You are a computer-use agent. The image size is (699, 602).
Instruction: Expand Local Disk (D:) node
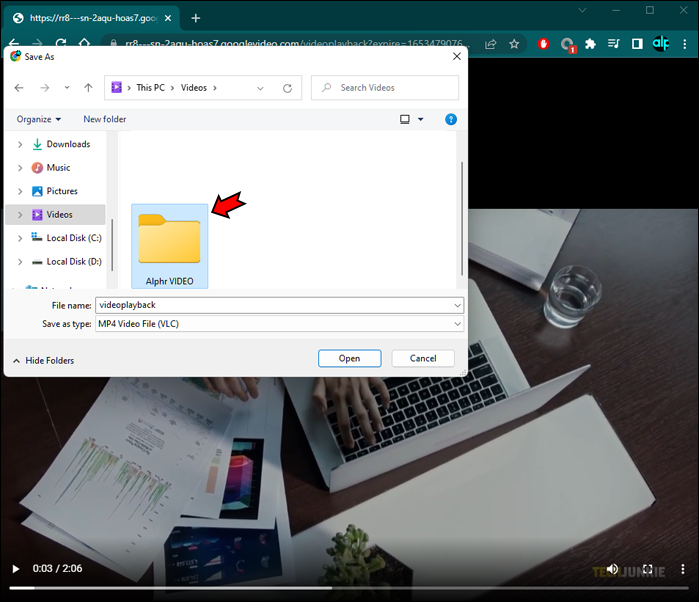point(20,262)
